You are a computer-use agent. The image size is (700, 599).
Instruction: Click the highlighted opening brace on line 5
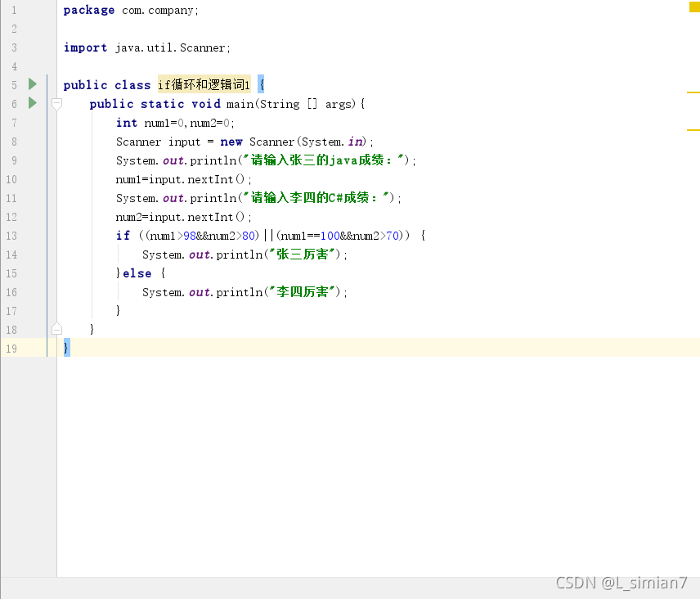point(261,84)
